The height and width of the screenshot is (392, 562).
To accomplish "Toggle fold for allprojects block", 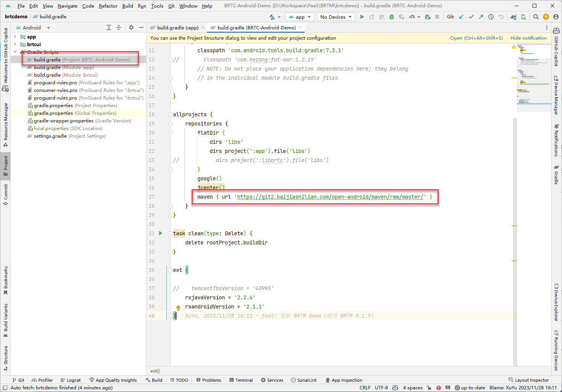I will [170, 114].
